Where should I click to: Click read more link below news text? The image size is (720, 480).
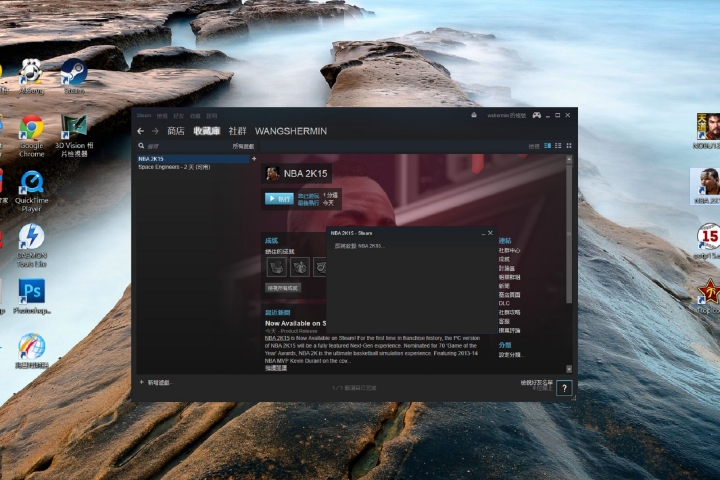(x=276, y=368)
